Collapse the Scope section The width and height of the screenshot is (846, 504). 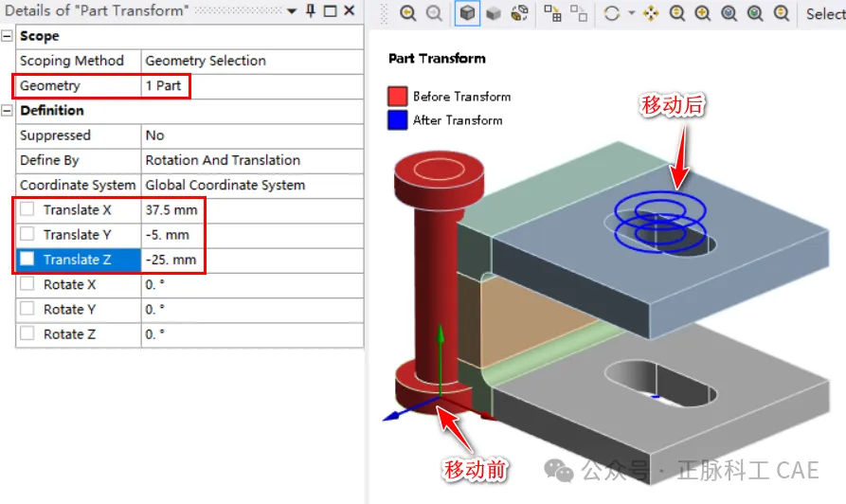point(8,36)
